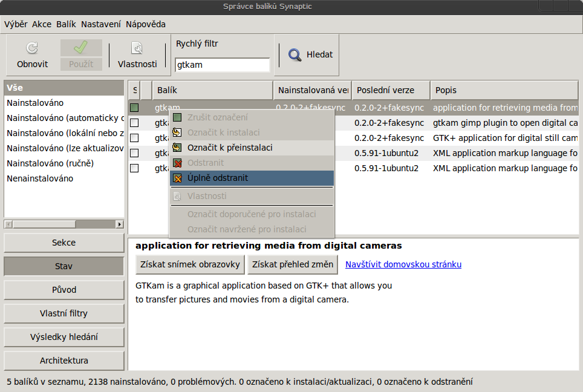Viewport: 583px width, 392px height.
Task: Toggle checkbox of first 0.5.91-1ubuntu2 row
Action: click(134, 153)
